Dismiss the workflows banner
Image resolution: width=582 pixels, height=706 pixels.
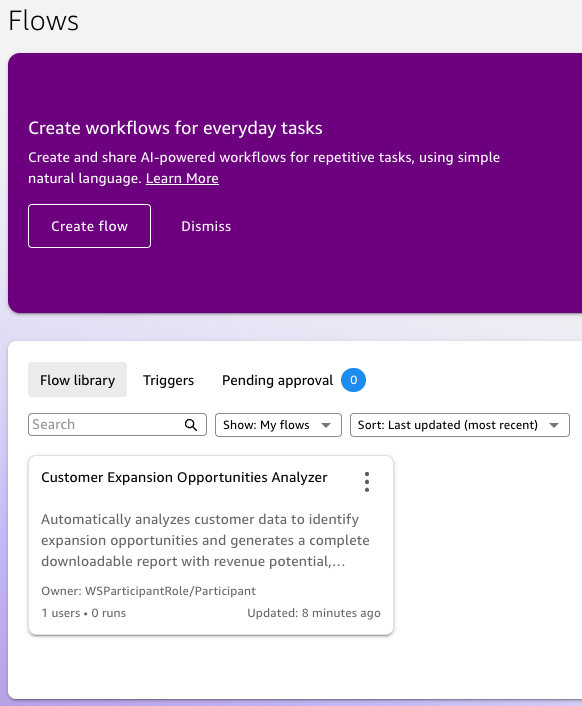coord(206,226)
